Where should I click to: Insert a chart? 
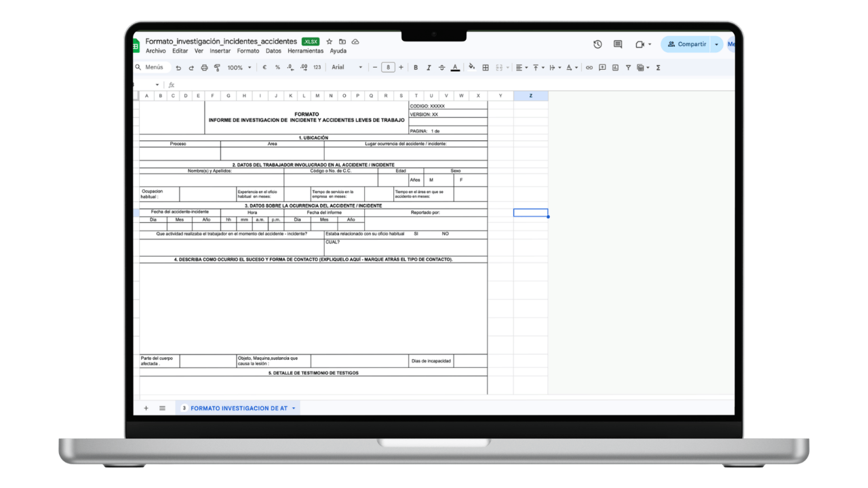coord(616,67)
